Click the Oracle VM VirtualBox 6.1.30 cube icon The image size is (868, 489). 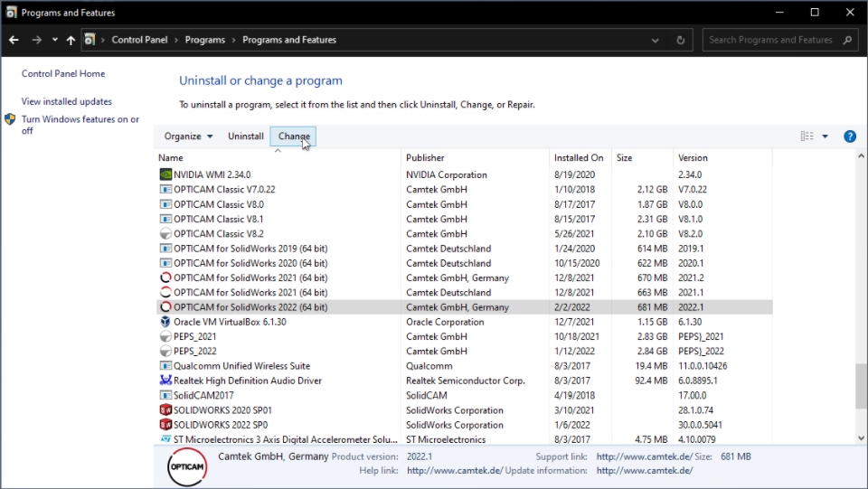point(165,322)
